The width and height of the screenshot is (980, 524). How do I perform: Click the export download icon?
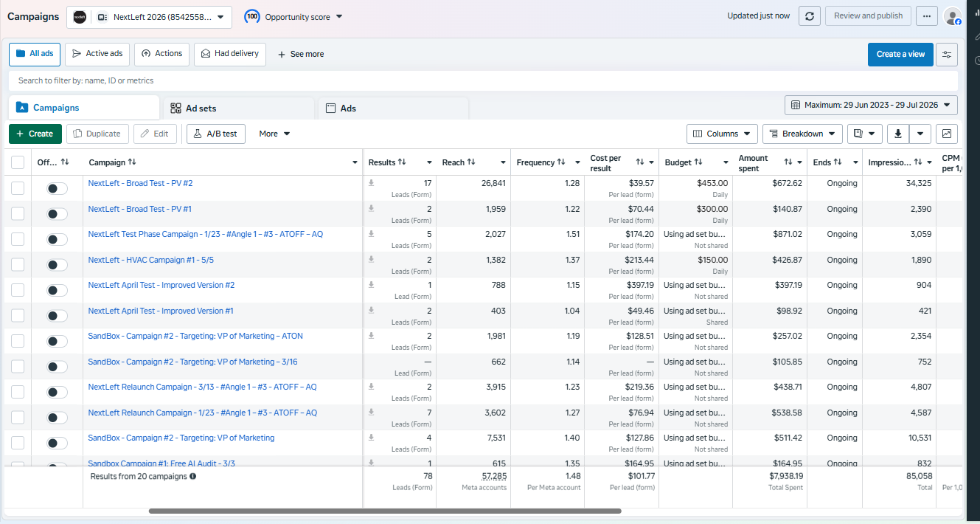coord(898,134)
